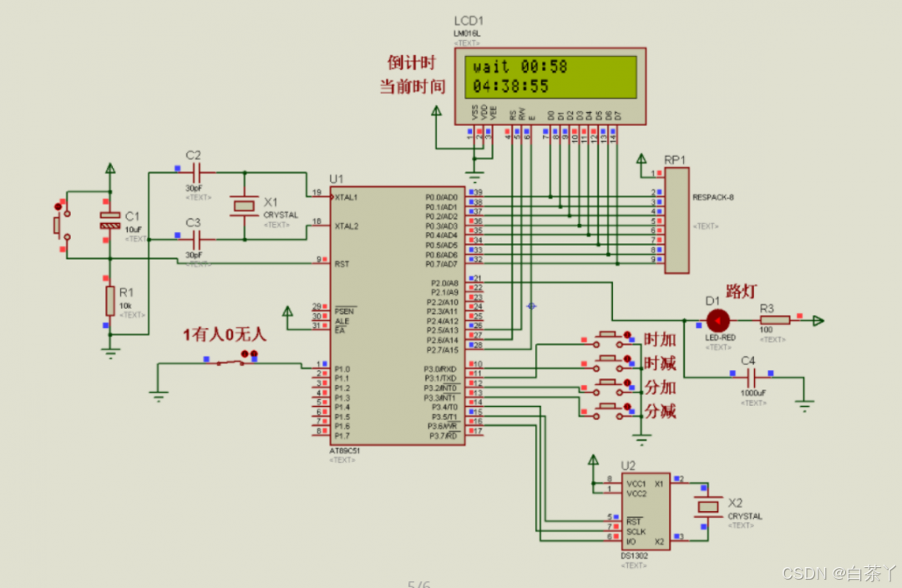Toggle the reset pushbutton beside C1
902x588 pixels.
coord(62,225)
